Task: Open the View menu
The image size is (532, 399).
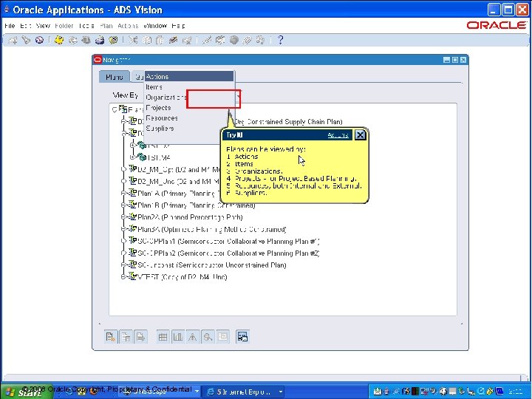Action: (x=43, y=26)
